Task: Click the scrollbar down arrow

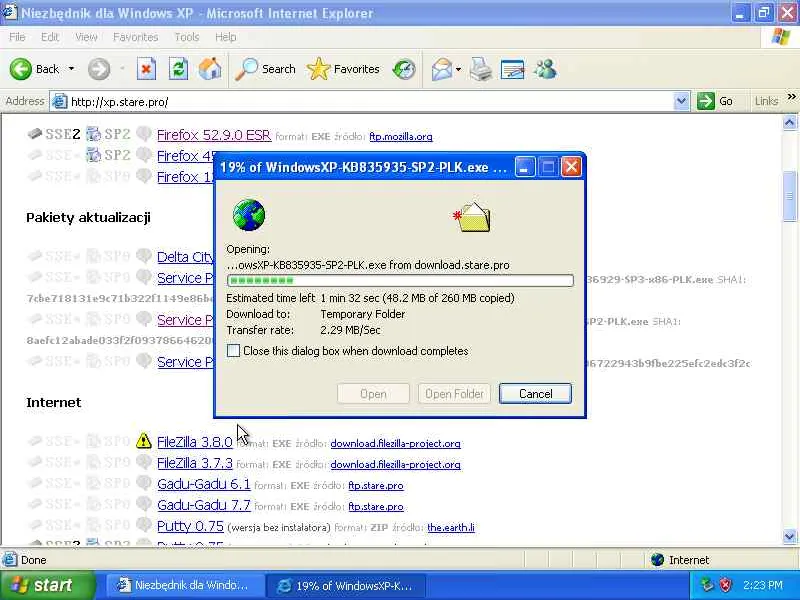Action: pyautogui.click(x=789, y=536)
